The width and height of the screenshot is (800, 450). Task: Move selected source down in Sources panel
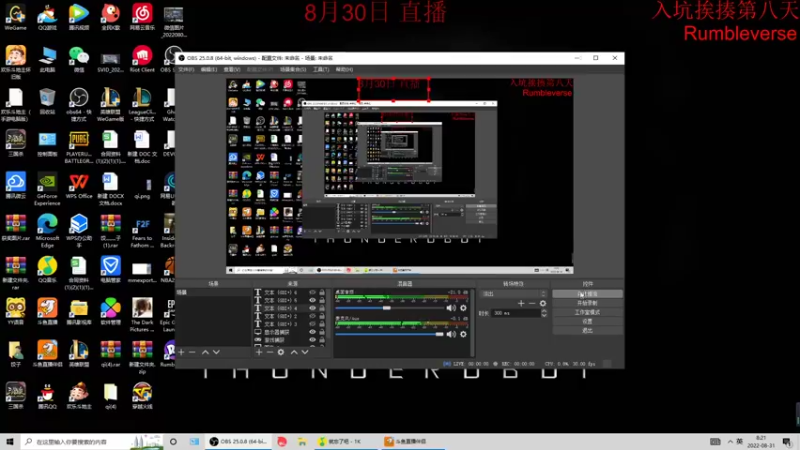[x=305, y=352]
